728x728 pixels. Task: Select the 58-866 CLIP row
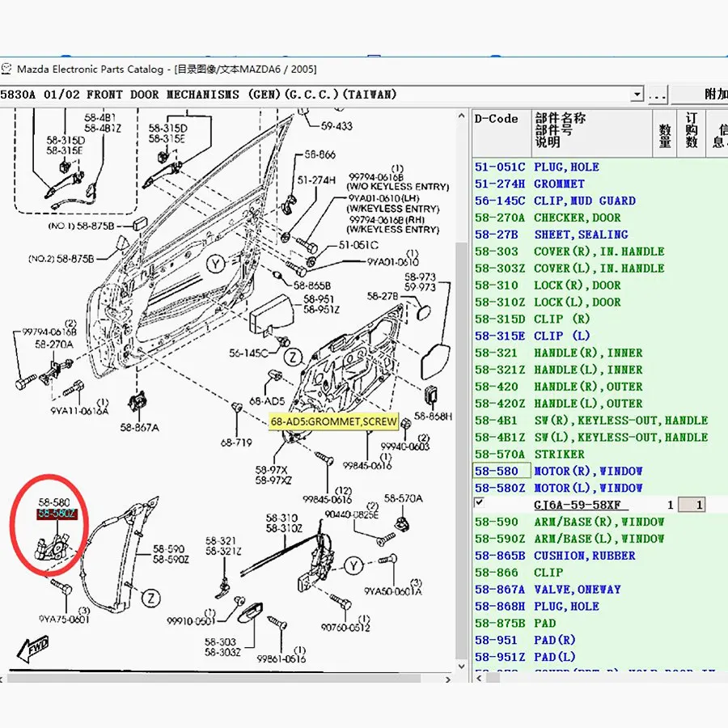pyautogui.click(x=600, y=573)
